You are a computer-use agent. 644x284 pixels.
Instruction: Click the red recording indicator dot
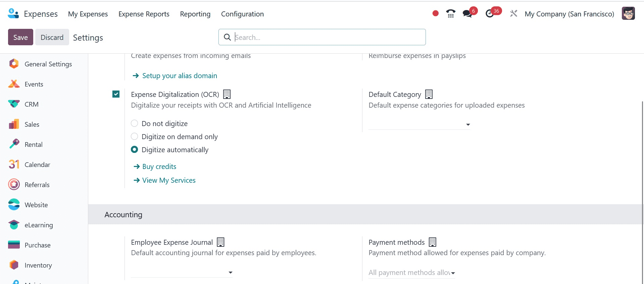(x=436, y=13)
